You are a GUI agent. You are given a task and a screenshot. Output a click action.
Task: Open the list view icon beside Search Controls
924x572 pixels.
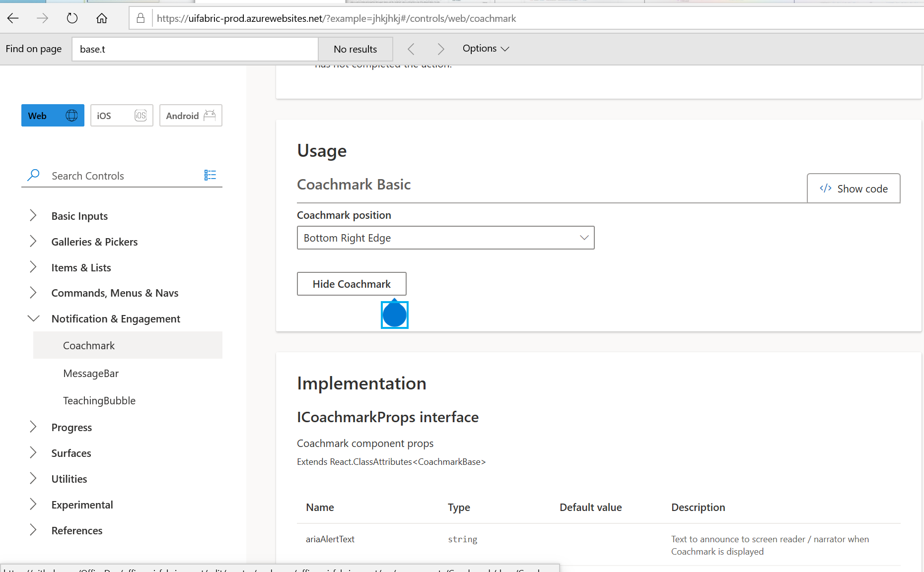click(x=210, y=175)
